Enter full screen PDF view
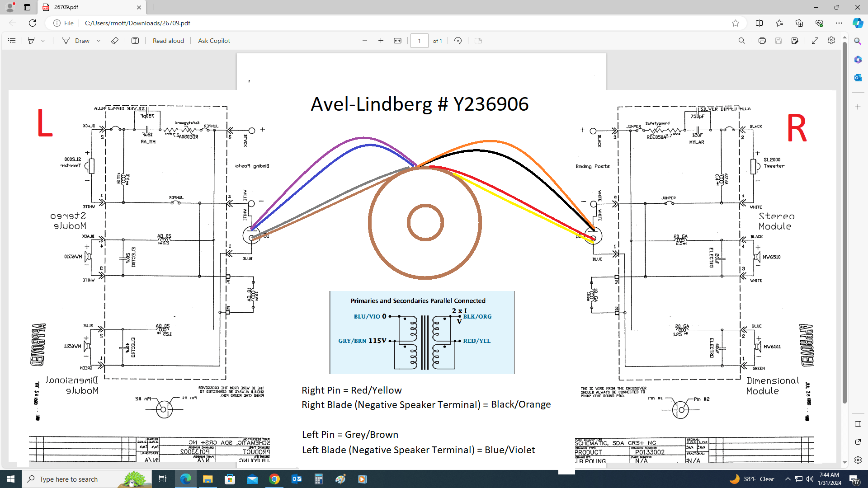Screen dimensions: 868x488 (815, 41)
